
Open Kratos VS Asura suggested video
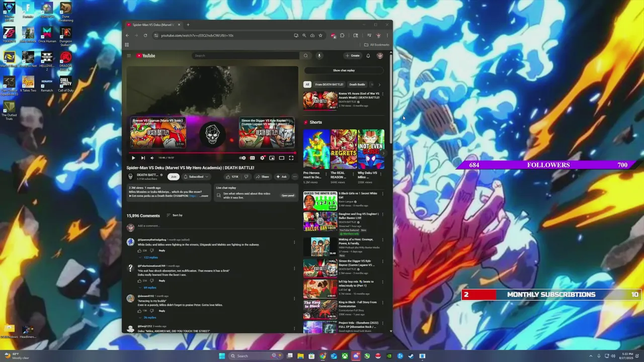point(320,101)
